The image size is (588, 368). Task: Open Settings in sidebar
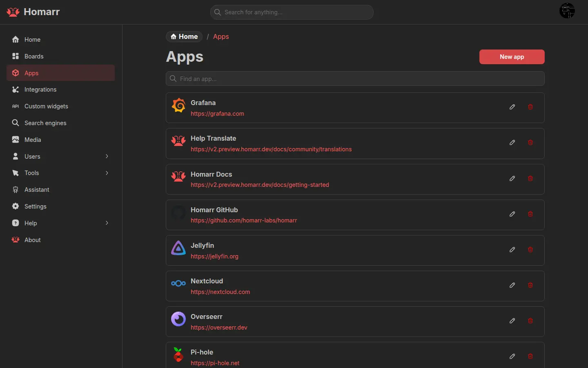click(x=61, y=206)
